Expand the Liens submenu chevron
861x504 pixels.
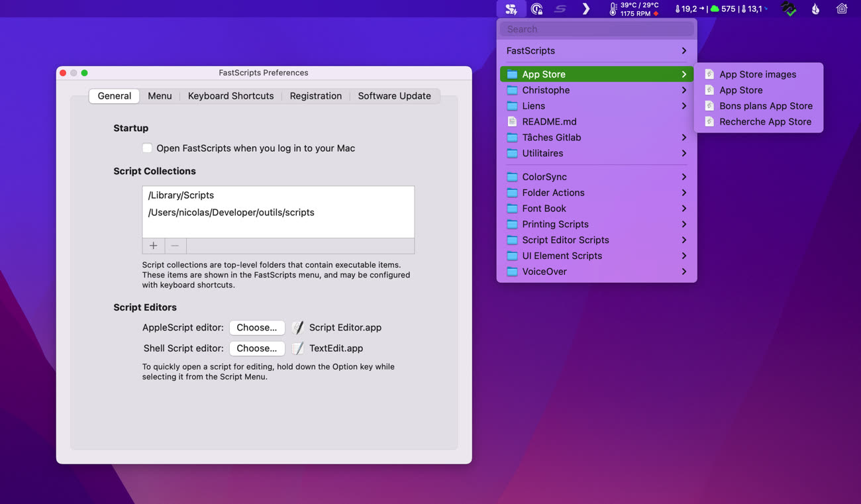tap(684, 106)
